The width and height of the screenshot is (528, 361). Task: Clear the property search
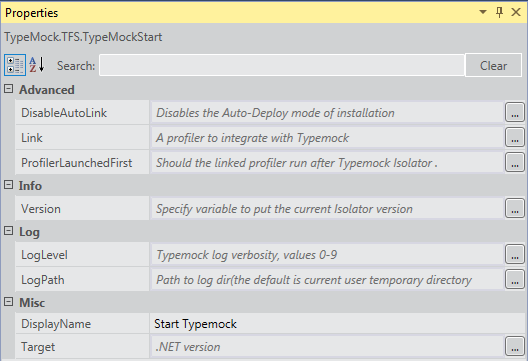tap(493, 65)
